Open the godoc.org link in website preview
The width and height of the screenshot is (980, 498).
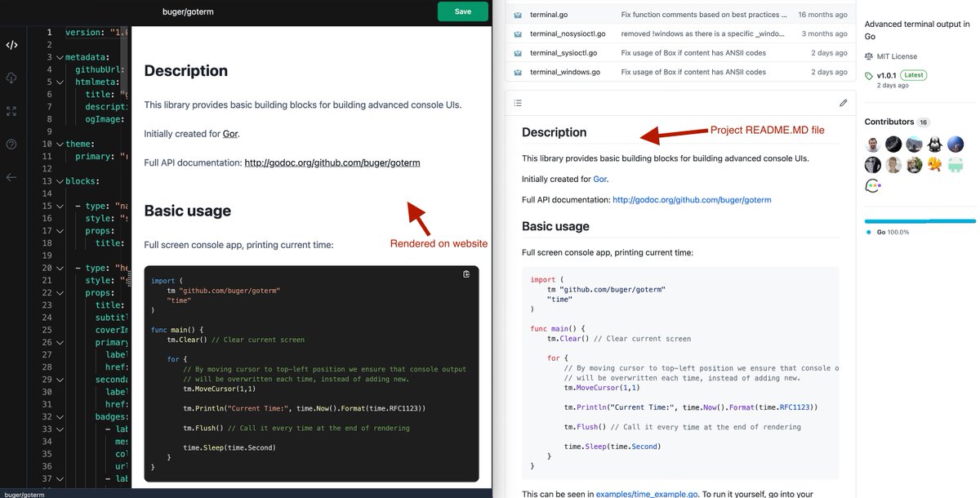pos(332,162)
